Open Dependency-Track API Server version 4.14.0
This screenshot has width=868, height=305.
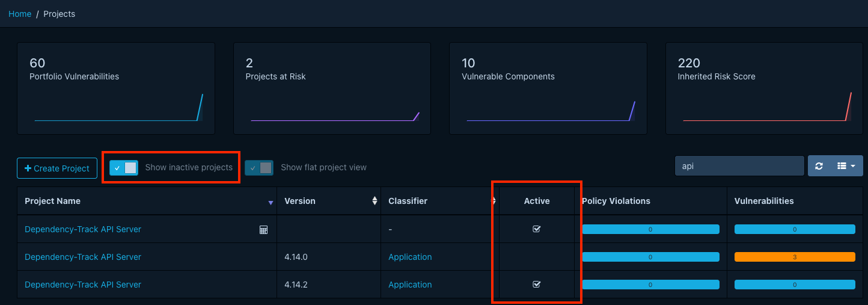(83, 257)
